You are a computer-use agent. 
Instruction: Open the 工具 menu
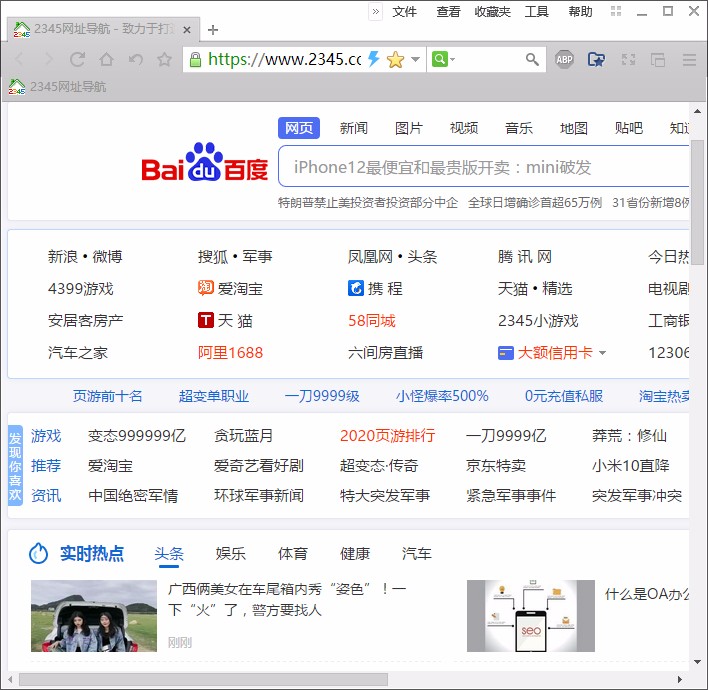click(536, 11)
